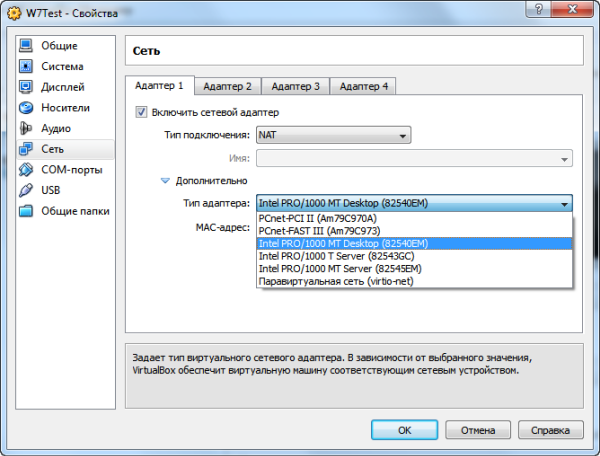The image size is (600, 456).
Task: Click the Отмена button
Action: pos(478,430)
